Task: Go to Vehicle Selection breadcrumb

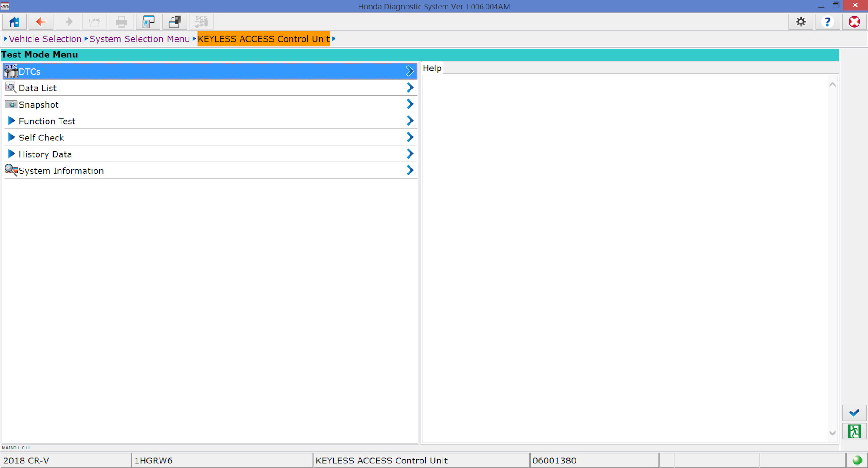Action: pos(45,39)
